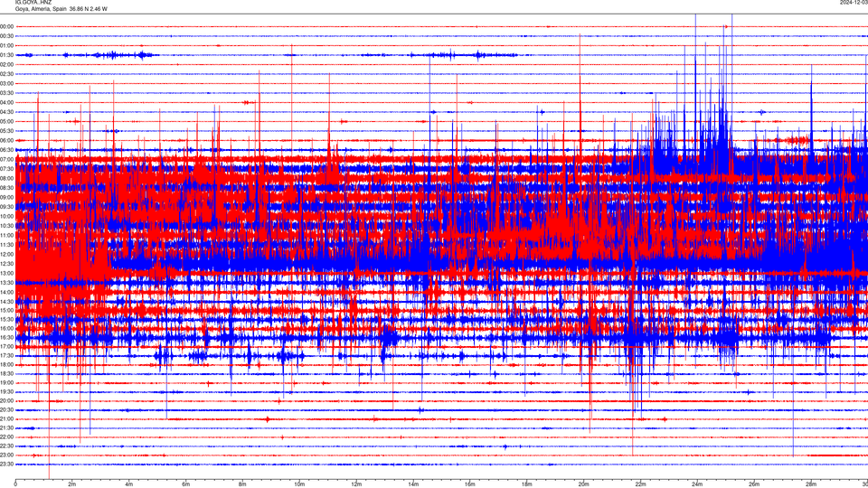Click the station code IG.GOYA..HNZ
The height and width of the screenshot is (488, 868).
point(33,3)
